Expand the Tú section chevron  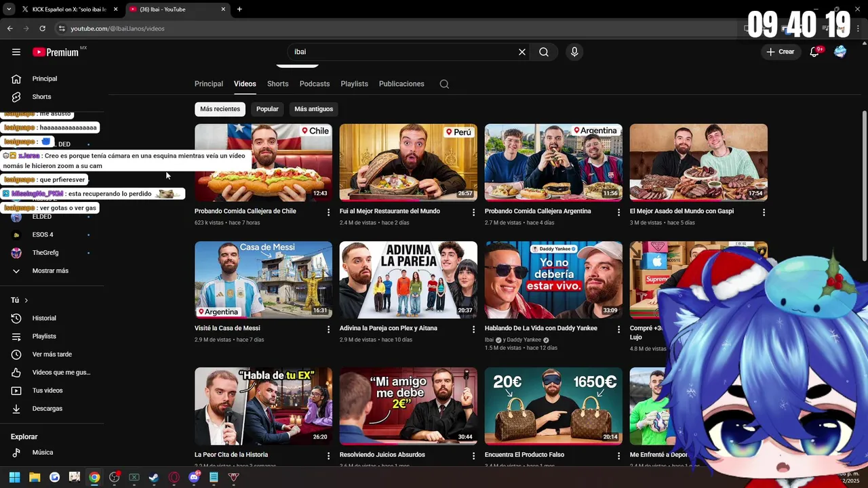(26, 300)
